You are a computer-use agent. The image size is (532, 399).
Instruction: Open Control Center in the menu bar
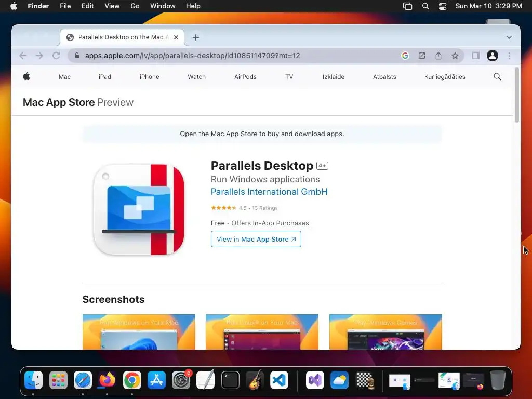[x=443, y=6]
